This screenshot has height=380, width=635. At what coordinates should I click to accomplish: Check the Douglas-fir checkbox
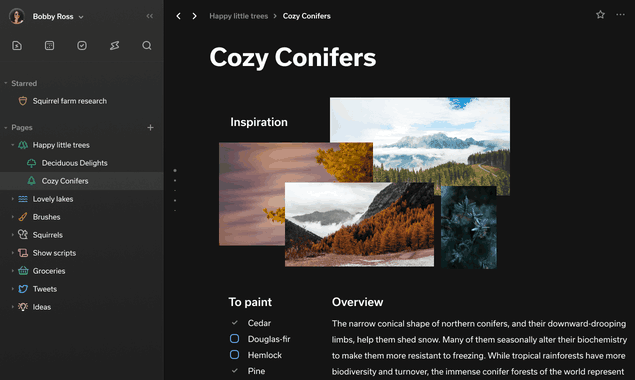(234, 339)
